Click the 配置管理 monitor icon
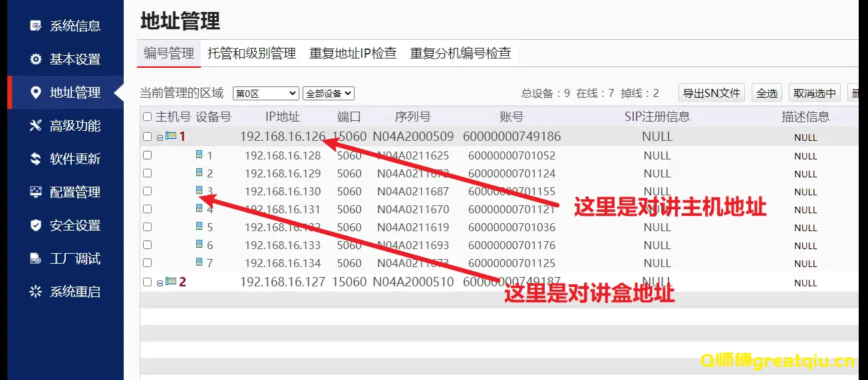 36,192
